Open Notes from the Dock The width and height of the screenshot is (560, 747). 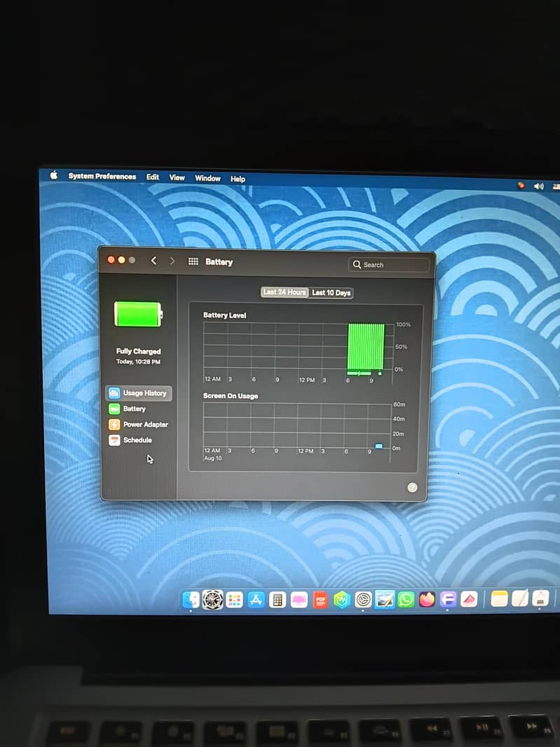[499, 598]
